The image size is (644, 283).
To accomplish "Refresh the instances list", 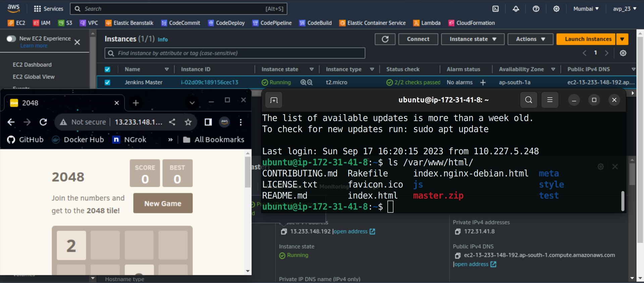I will point(385,39).
